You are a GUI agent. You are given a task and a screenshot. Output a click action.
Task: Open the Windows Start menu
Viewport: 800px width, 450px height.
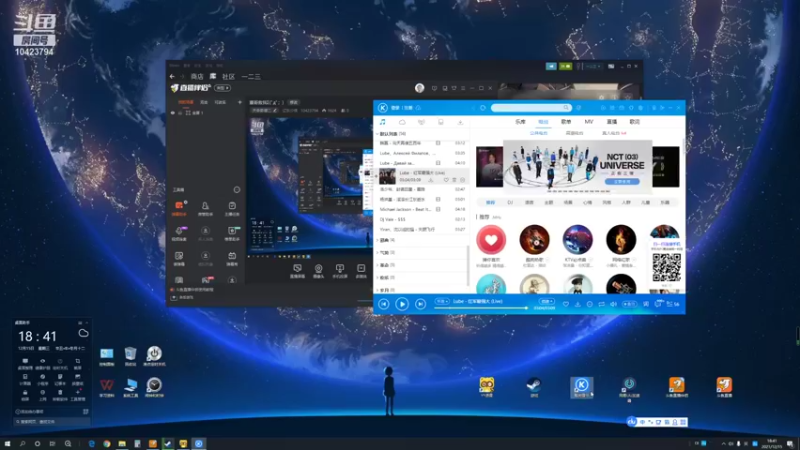[7, 444]
